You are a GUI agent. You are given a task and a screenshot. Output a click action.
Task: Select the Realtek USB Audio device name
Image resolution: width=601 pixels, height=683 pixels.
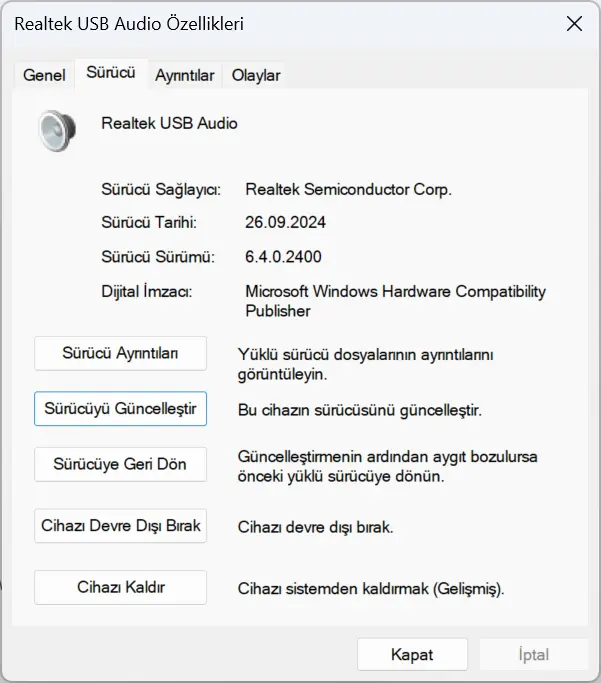169,123
